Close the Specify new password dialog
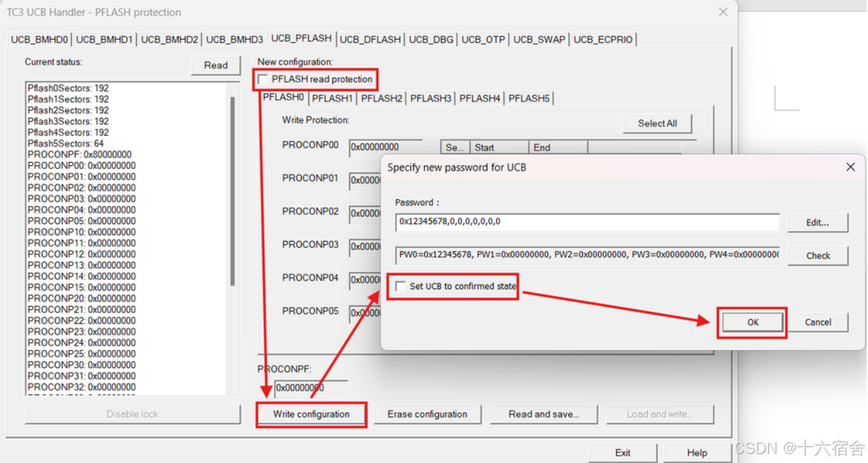 coord(851,167)
